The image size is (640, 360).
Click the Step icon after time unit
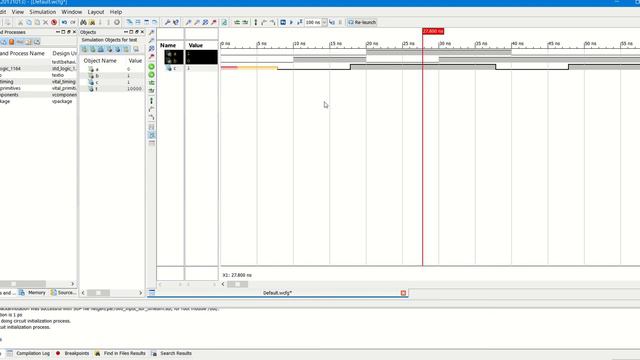332,22
